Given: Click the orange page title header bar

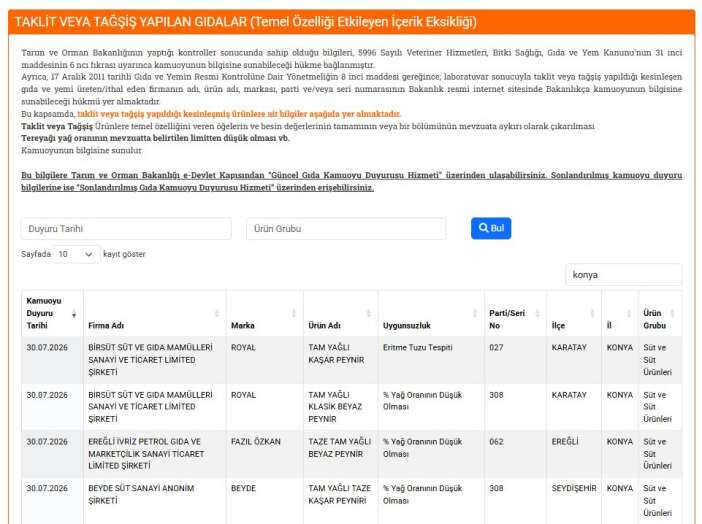Looking at the screenshot, I should 351,22.
